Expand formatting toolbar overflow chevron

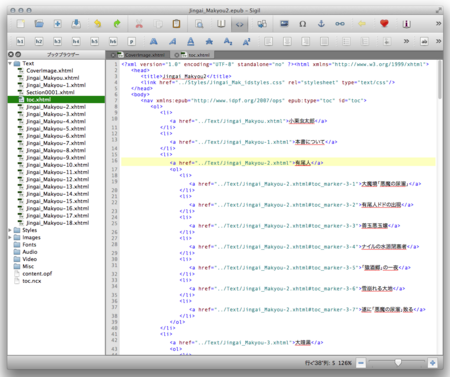406,41
